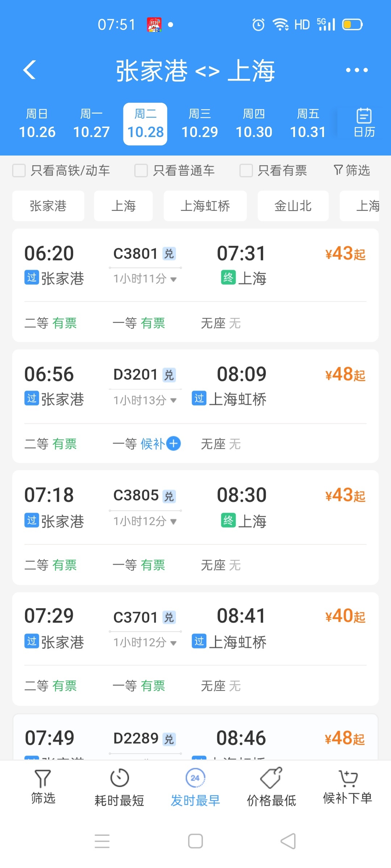Sort by 价格最低 tag icon

pyautogui.click(x=271, y=778)
